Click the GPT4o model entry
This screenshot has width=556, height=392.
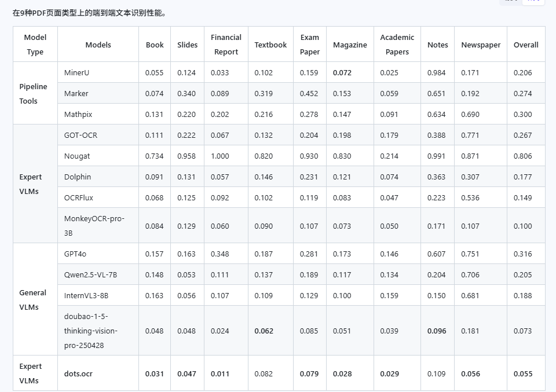click(x=74, y=253)
